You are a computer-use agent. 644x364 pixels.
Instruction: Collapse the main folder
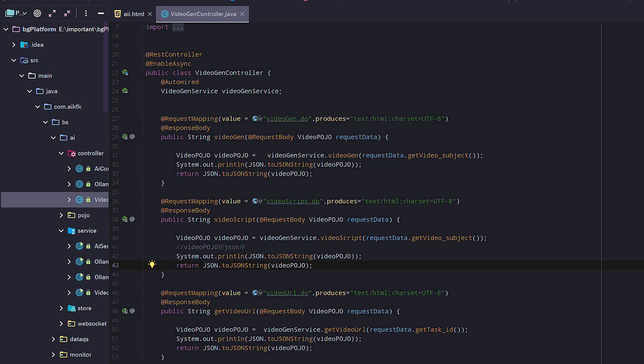pos(22,76)
